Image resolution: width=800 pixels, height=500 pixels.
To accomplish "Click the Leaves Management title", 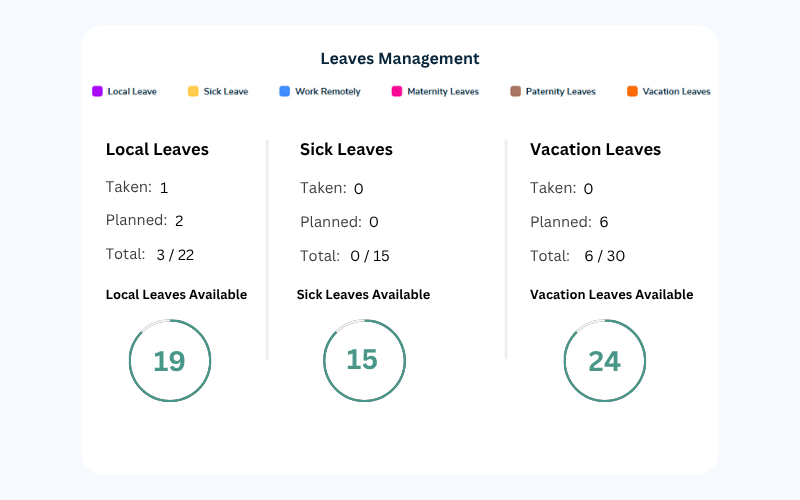I will click(400, 59).
